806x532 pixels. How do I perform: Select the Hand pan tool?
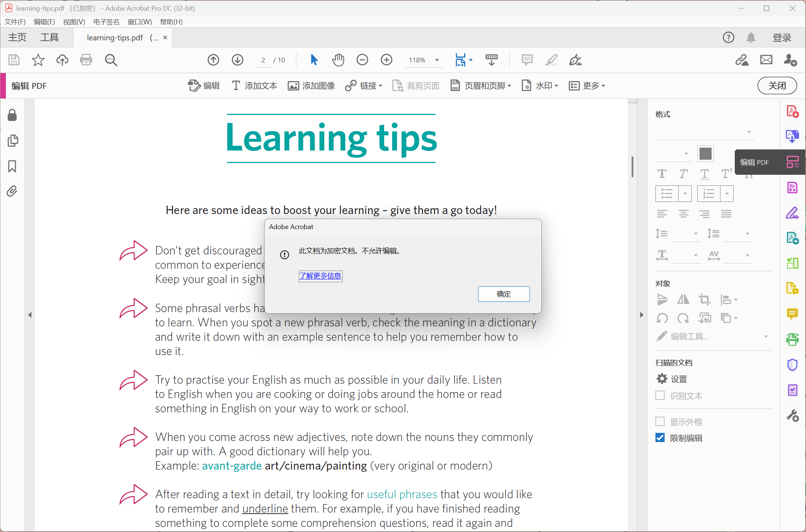point(338,60)
